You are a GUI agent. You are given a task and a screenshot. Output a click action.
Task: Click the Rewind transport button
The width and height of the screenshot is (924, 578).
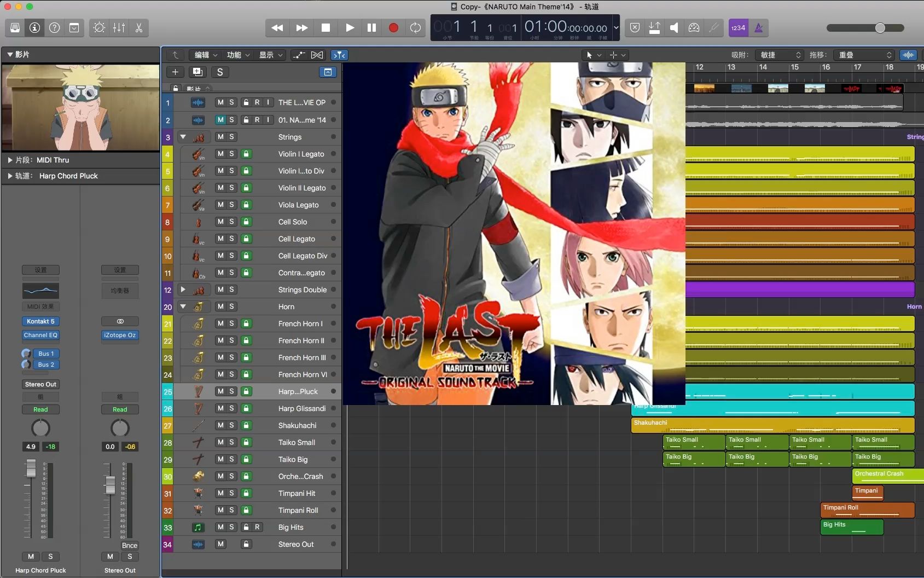tap(277, 28)
